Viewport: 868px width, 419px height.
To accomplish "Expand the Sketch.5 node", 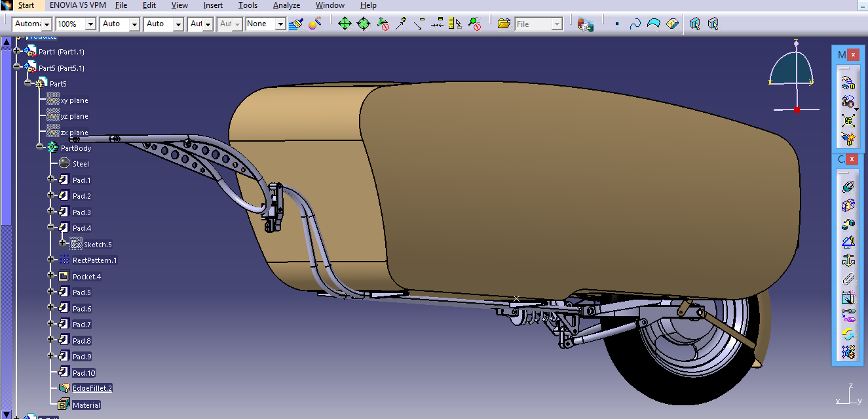I will coord(63,243).
